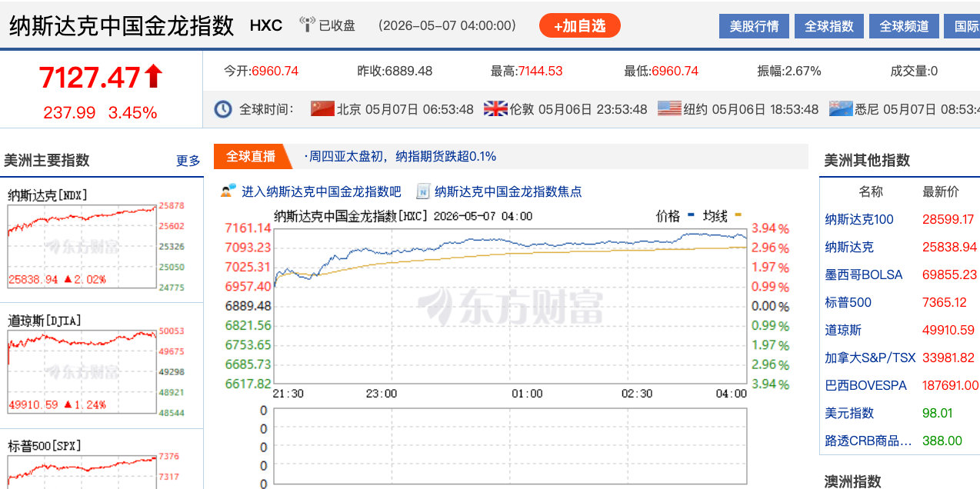The image size is (980, 489).
Task: Open 更多 link in 美洲主要指数
Action: tap(188, 161)
